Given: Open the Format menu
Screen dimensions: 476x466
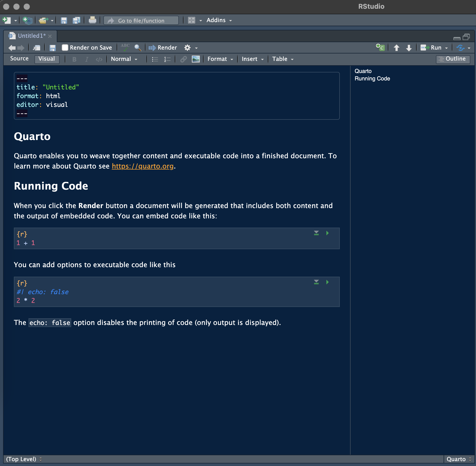Looking at the screenshot, I should (220, 59).
